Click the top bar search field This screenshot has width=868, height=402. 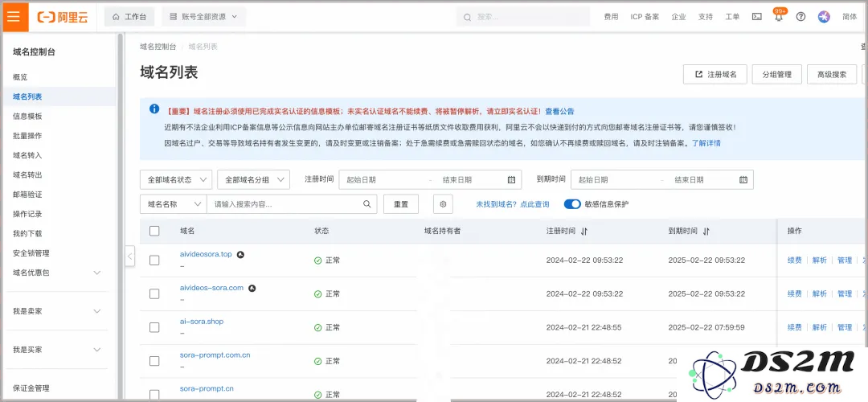pos(524,17)
